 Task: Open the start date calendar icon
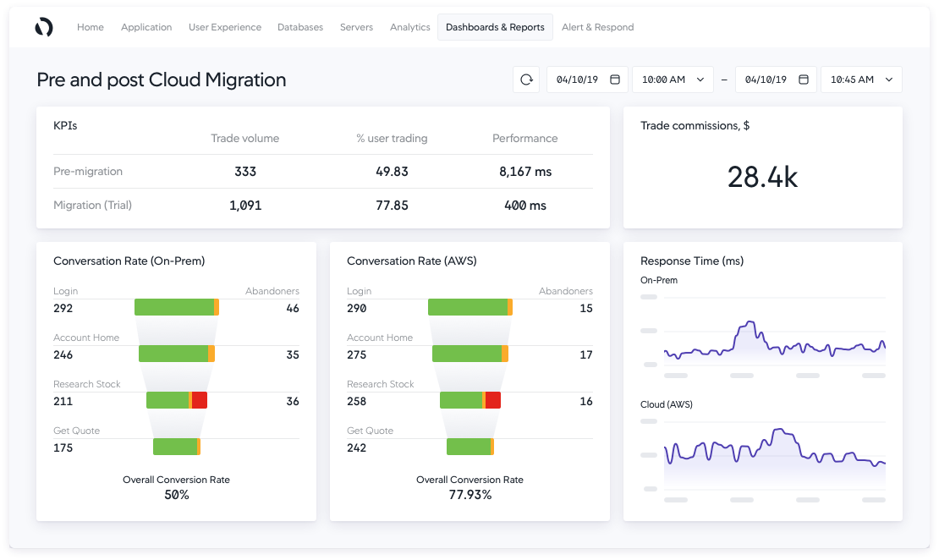tap(614, 80)
